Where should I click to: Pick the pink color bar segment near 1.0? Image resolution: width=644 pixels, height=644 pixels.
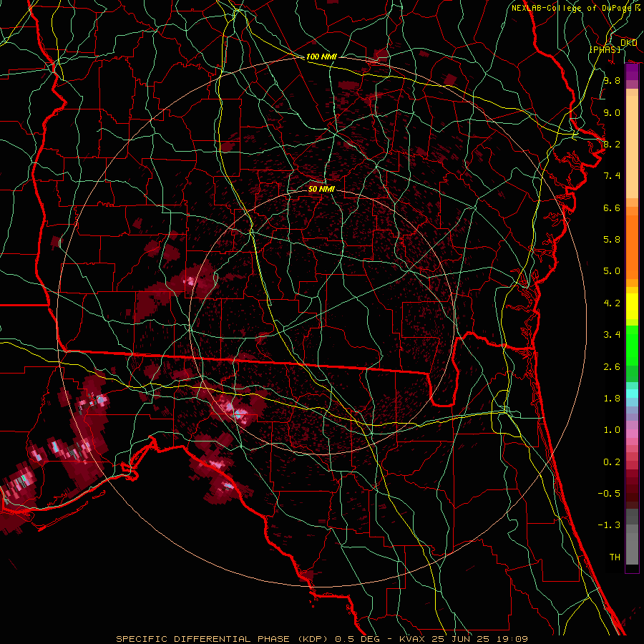pyautogui.click(x=632, y=433)
